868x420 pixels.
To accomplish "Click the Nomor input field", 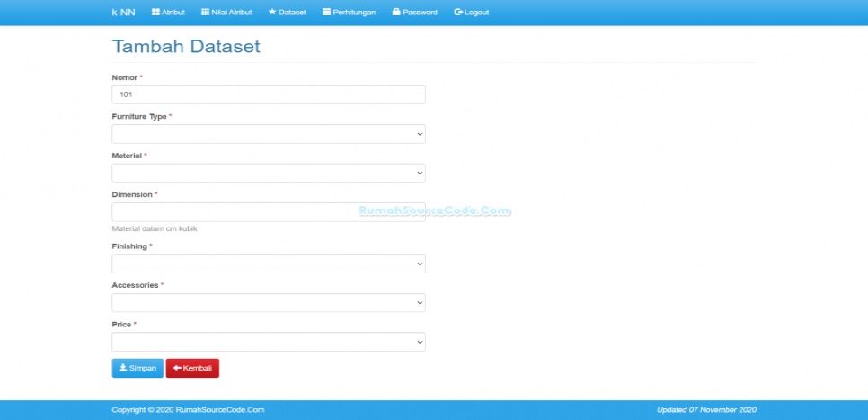I will [269, 94].
